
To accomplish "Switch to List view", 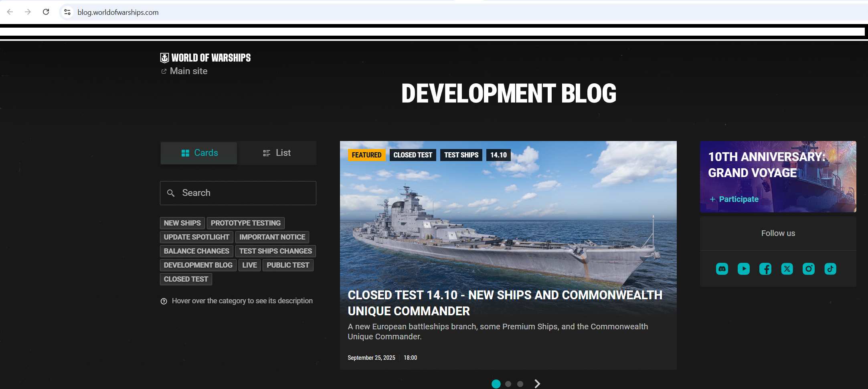I will [277, 153].
